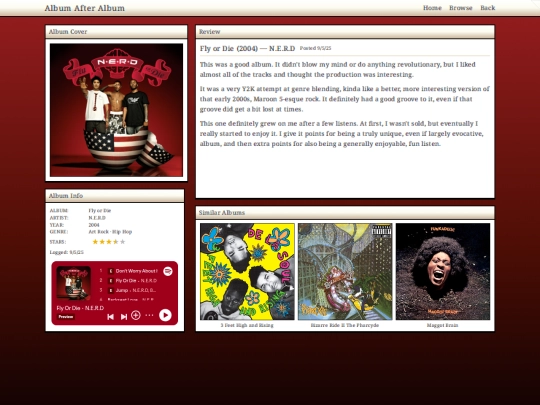Image resolution: width=540 pixels, height=405 pixels.
Task: Open the three-dot more options menu
Action: (x=149, y=315)
